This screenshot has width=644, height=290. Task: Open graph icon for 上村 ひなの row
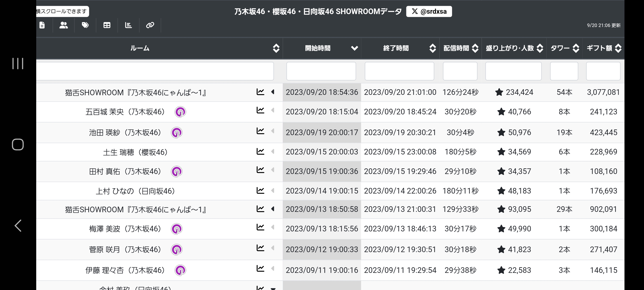click(260, 191)
